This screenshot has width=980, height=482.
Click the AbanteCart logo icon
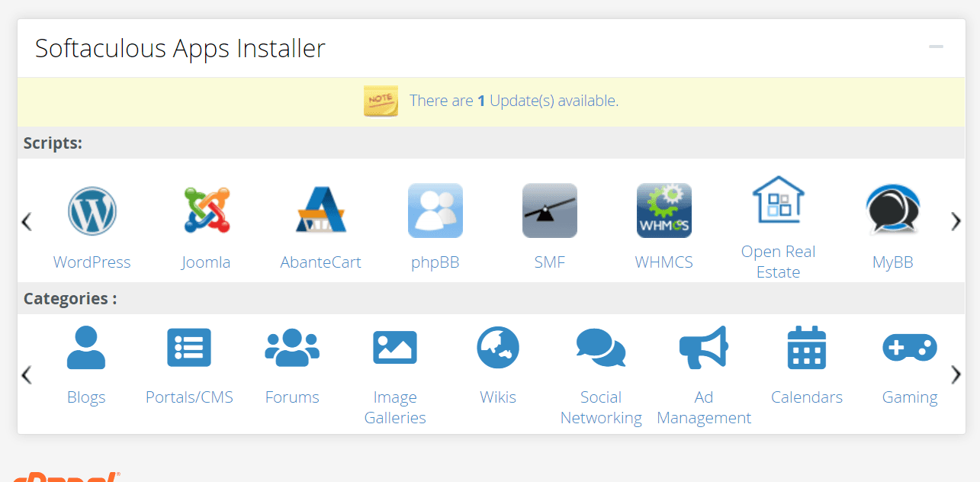[320, 210]
